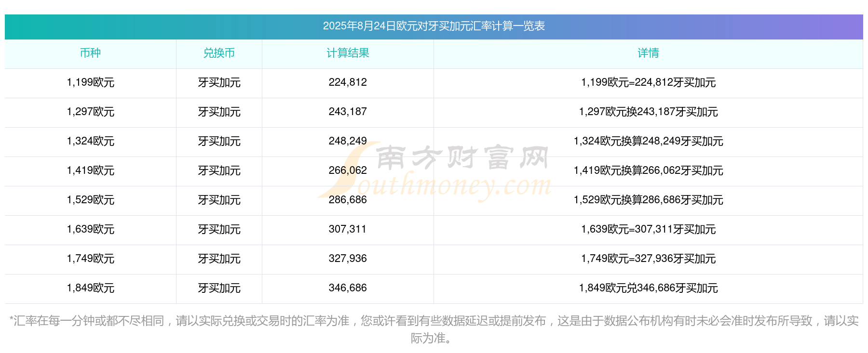Click detail text 1,639欧元=307,311牙买加元
The image size is (868, 353).
(648, 229)
